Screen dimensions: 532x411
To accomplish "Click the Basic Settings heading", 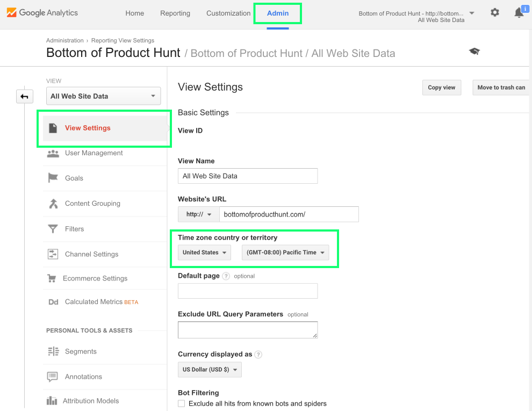I will pos(203,113).
